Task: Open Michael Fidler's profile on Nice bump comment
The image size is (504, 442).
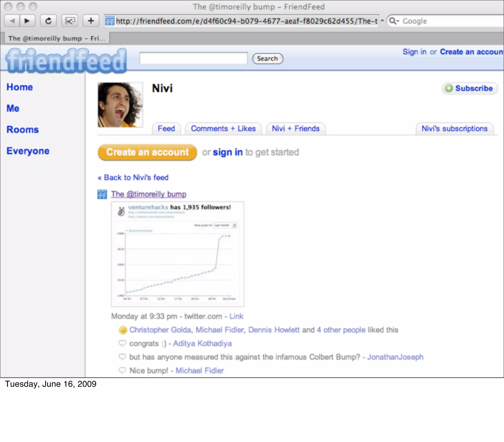Action: click(200, 370)
